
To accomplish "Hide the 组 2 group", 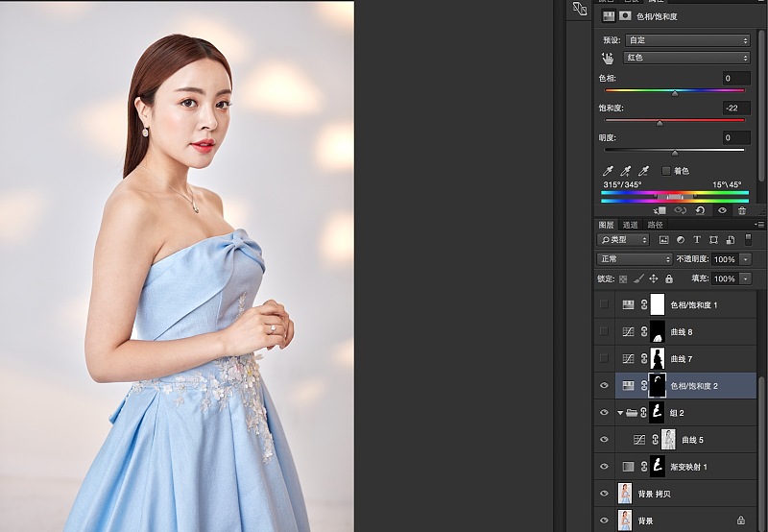I will (604, 413).
